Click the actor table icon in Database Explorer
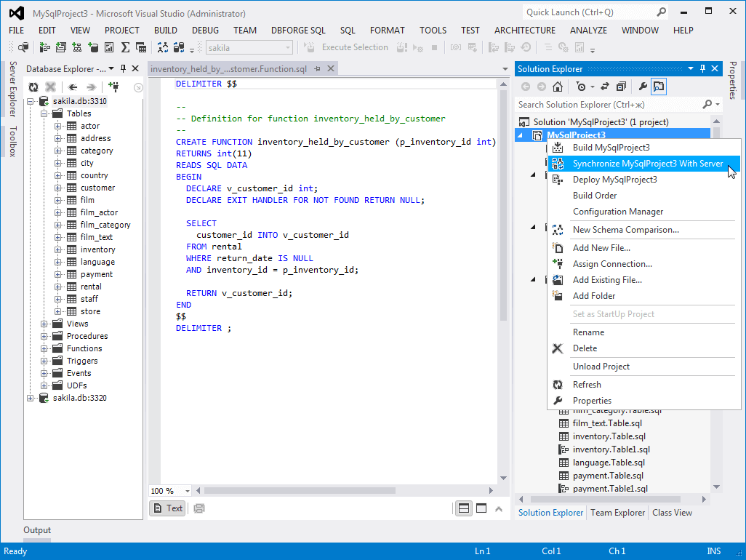 (x=71, y=126)
